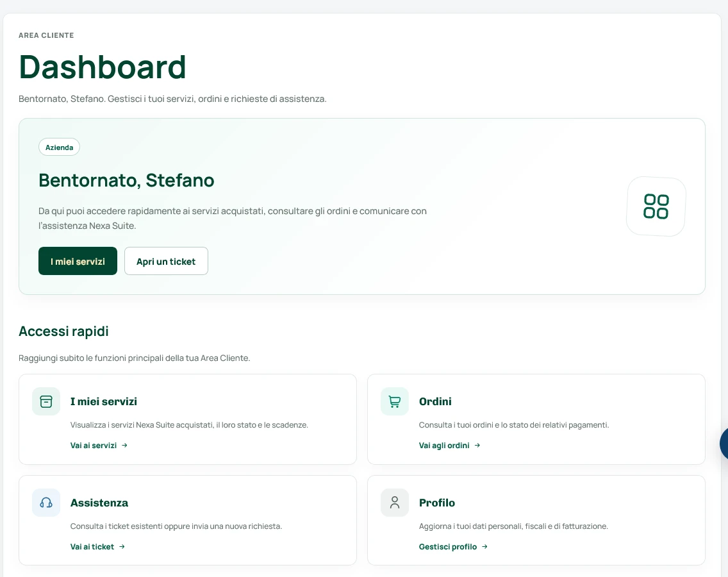Follow the Vai ai servizi link
The width and height of the screenshot is (728, 577).
pyautogui.click(x=99, y=445)
